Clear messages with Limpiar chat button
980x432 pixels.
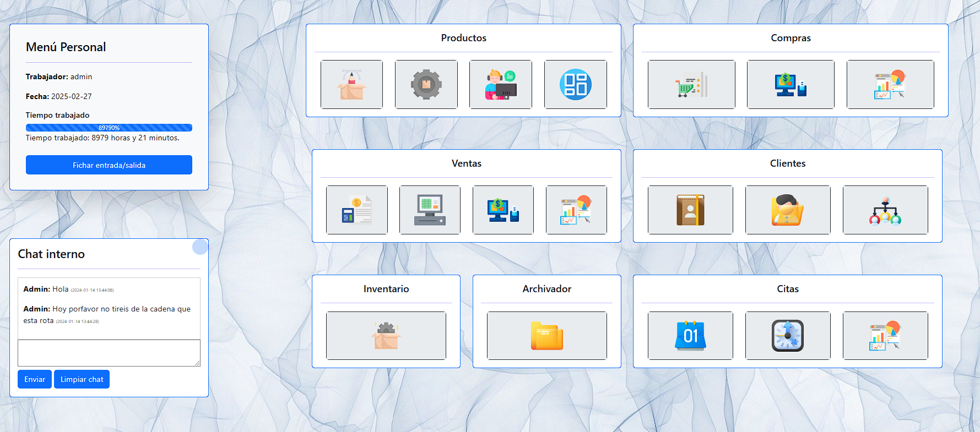point(82,379)
